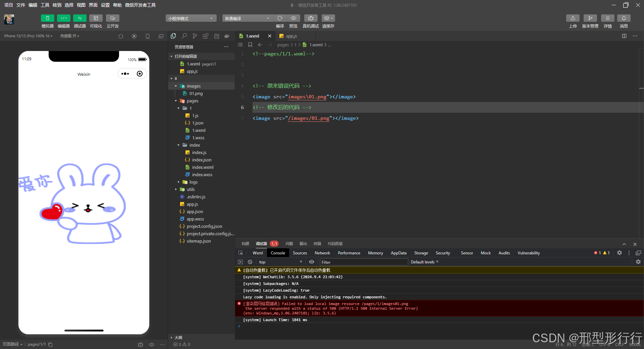Switch to the Storage devtools tab
The image size is (644, 349).
421,253
